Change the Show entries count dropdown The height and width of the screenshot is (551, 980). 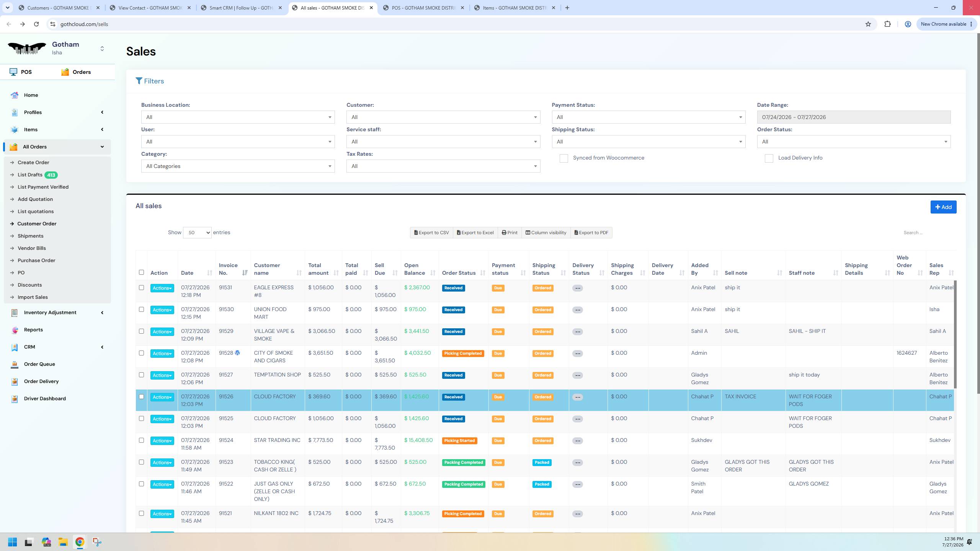(197, 233)
